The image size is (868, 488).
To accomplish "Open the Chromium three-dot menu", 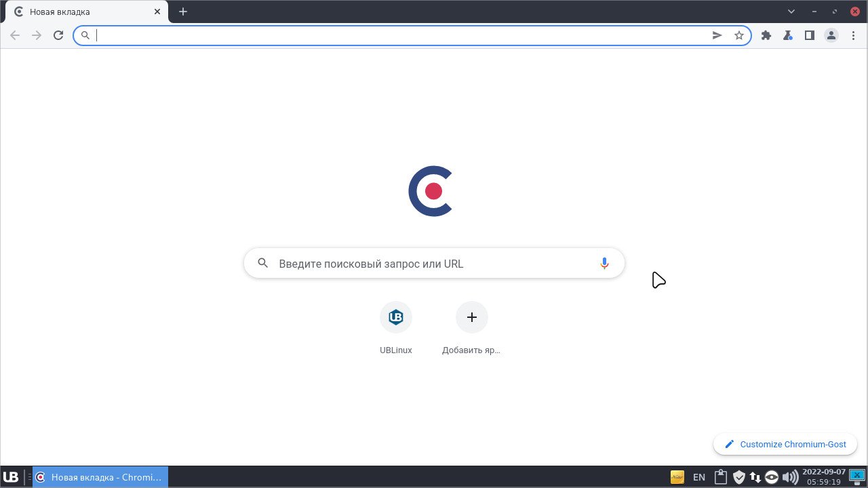I will [852, 35].
